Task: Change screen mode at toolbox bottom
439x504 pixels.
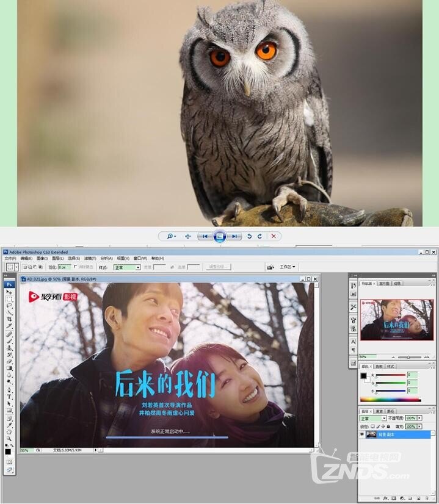Action: [9, 470]
